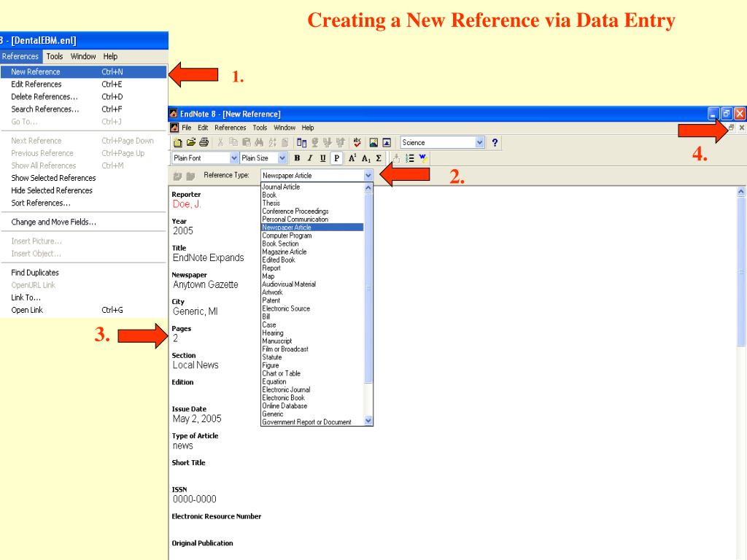This screenshot has width=747, height=560.
Task: Select Find Duplicates menu entry
Action: click(84, 273)
